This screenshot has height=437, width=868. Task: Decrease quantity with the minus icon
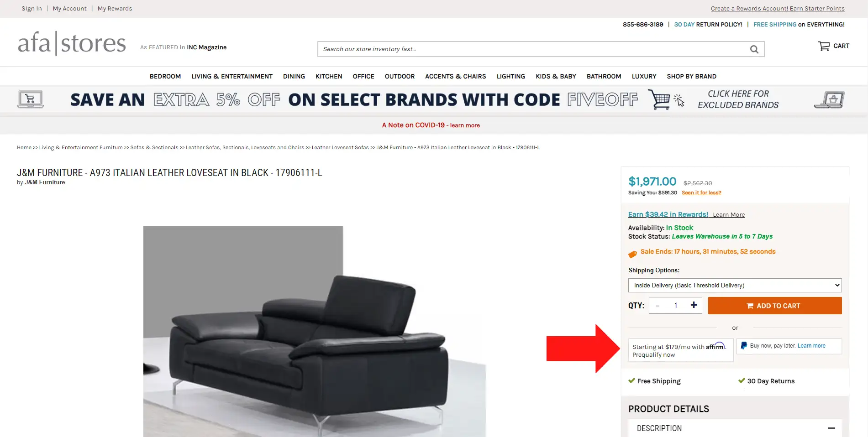(x=658, y=306)
